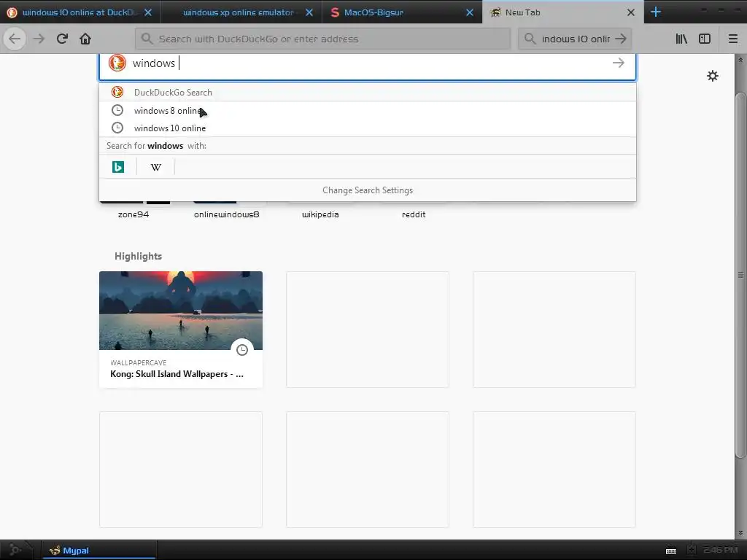Open the onlinewindows8 top site
The width and height of the screenshot is (747, 560).
click(226, 214)
